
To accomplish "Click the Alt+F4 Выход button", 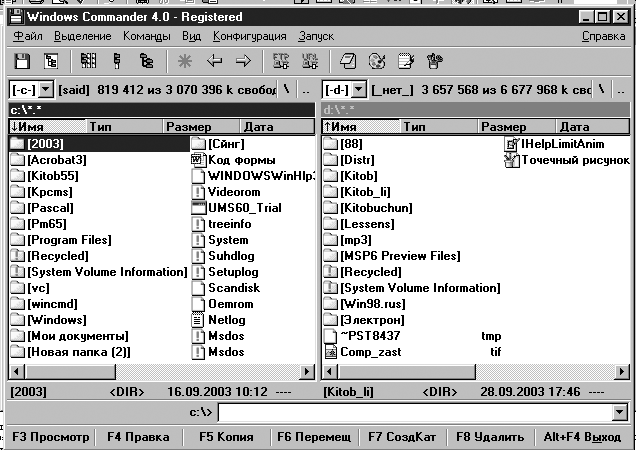I will click(582, 437).
